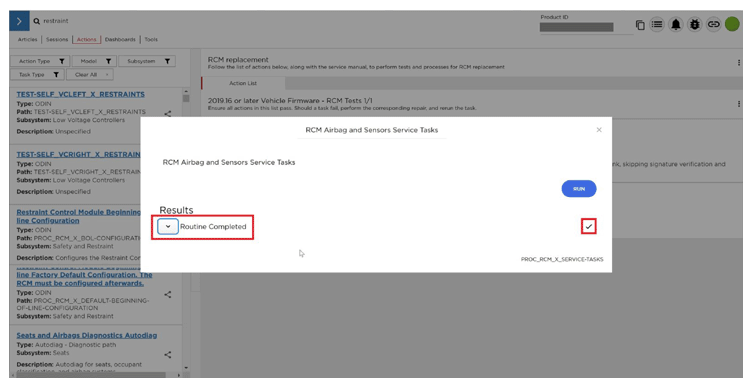Screen dimensions: 752x387
Task: Switch to the Dashboards tab
Action: [120, 39]
